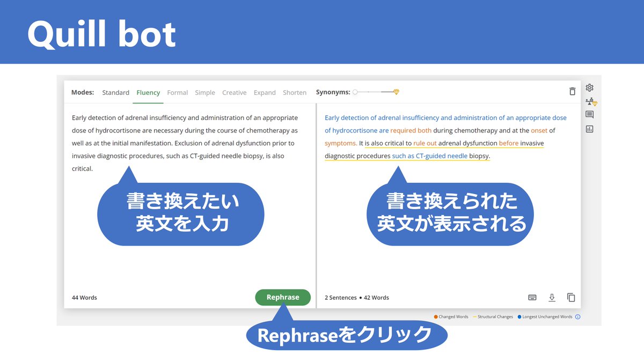Open the feedback comment icon
Screen dimensions: 644x362
pos(590,115)
